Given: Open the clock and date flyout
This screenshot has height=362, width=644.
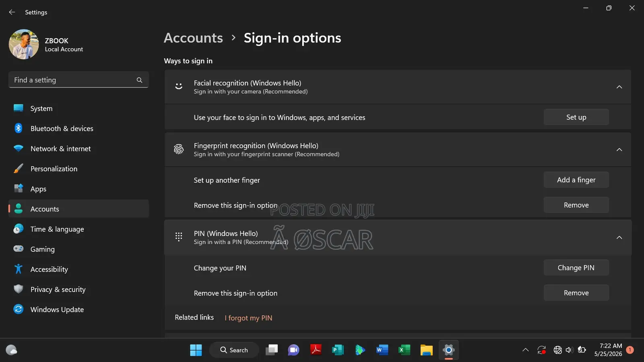Looking at the screenshot, I should [609, 350].
